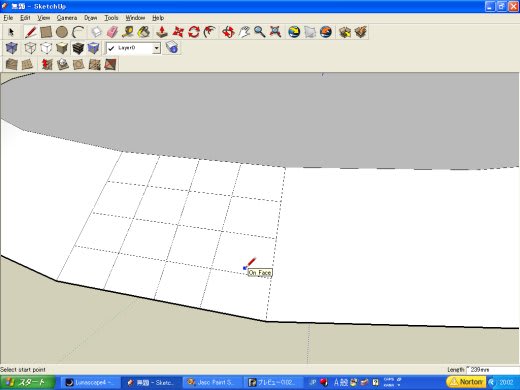Choose the Rectangle drawing tool
Viewport: 520px width, 390px height.
click(46, 32)
